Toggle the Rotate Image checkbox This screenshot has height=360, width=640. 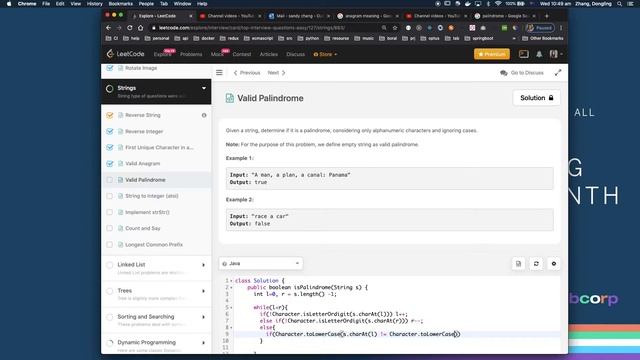click(109, 68)
